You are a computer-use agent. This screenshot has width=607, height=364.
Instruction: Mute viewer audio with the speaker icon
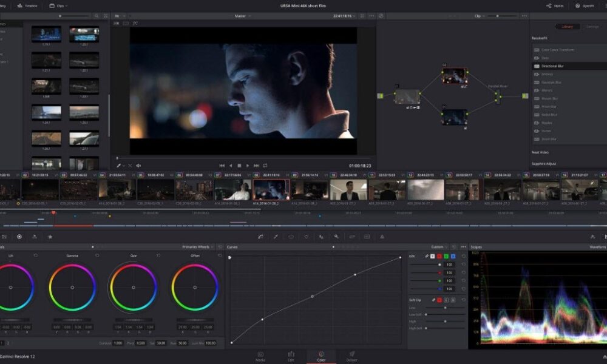[138, 165]
